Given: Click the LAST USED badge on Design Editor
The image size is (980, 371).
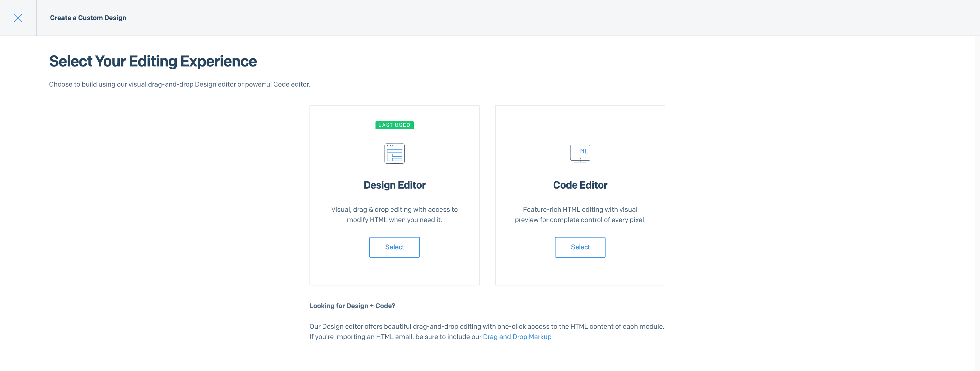Looking at the screenshot, I should [395, 125].
